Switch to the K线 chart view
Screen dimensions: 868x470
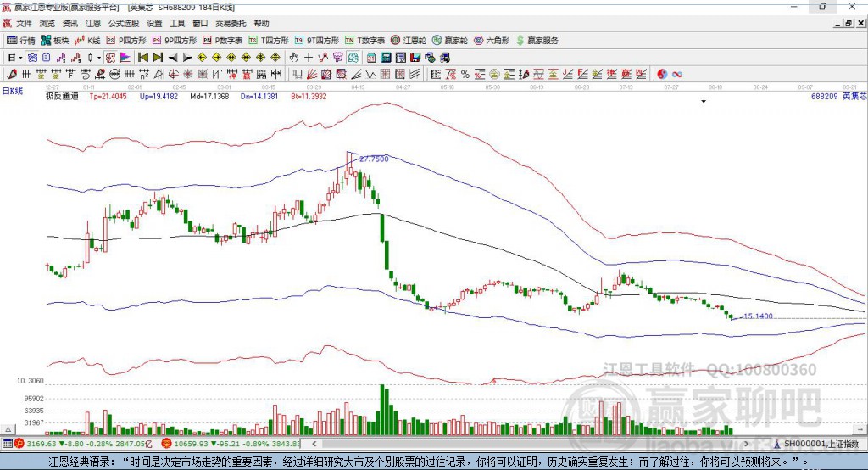tap(87, 41)
